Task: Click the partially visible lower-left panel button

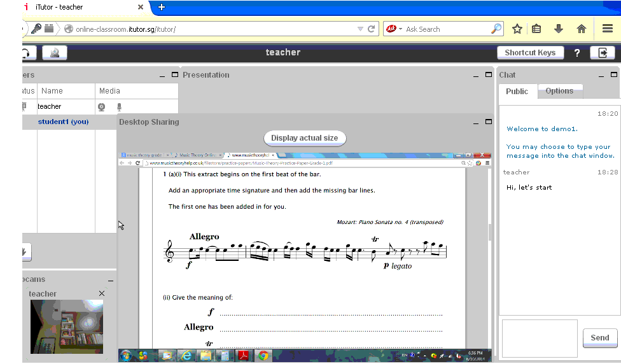Action: pyautogui.click(x=27, y=252)
